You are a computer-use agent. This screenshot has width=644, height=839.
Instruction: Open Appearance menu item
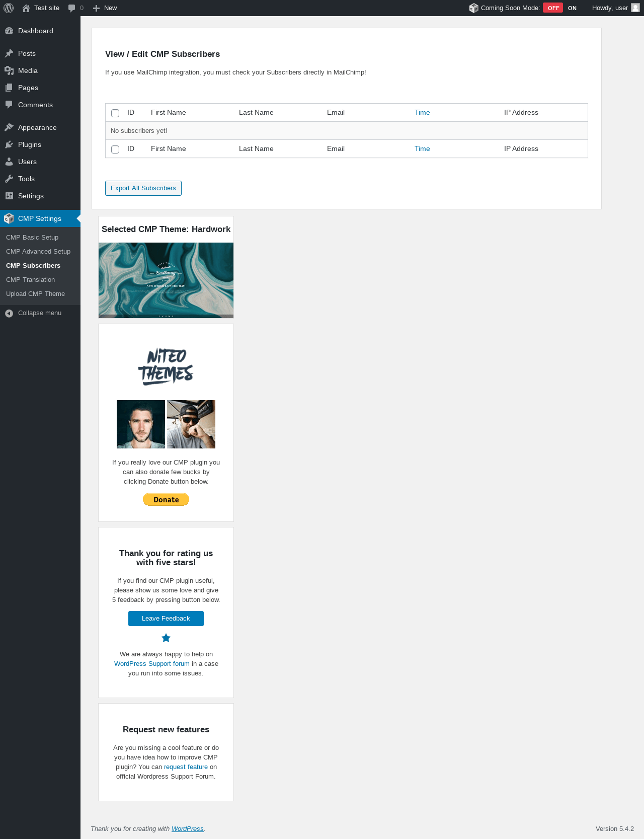tap(40, 127)
